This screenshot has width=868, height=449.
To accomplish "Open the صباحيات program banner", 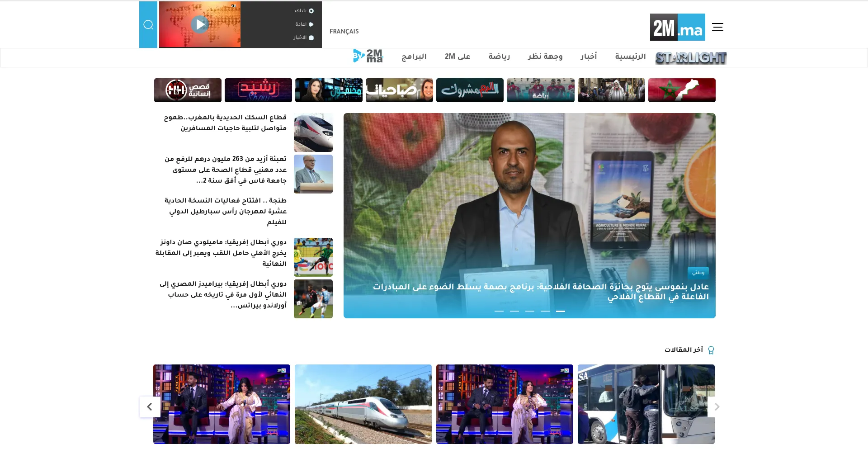I will pos(399,90).
